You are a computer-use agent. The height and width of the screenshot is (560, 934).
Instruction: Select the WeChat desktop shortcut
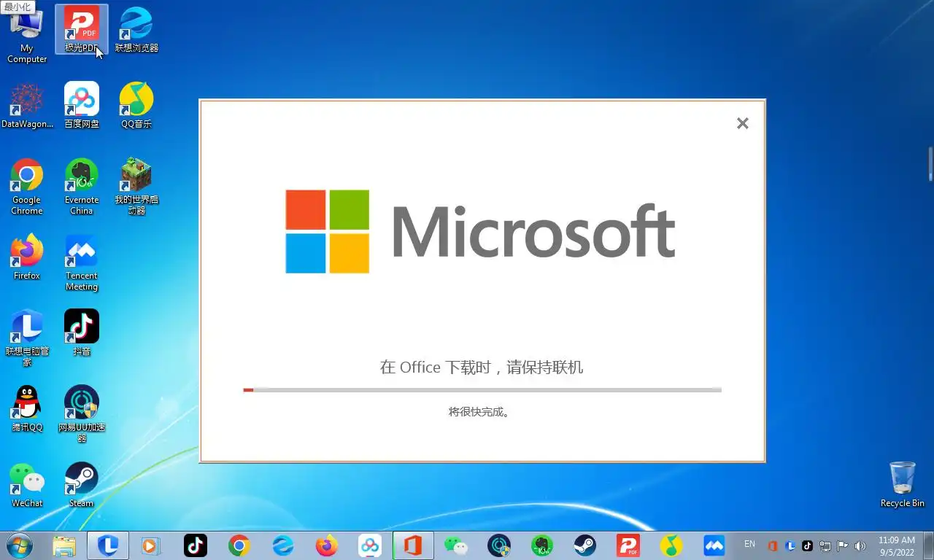tap(27, 485)
